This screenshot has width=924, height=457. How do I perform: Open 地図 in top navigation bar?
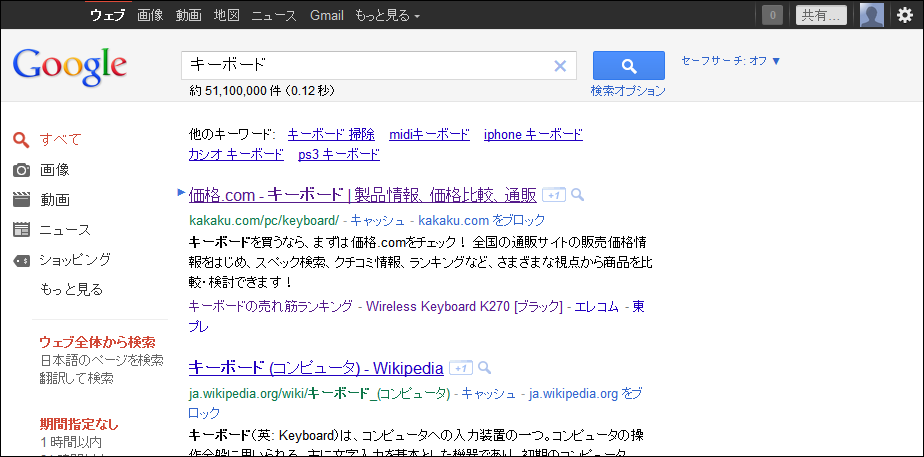click(x=226, y=15)
